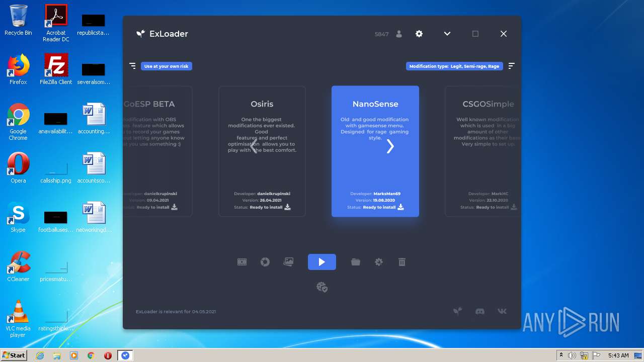Click 'Ready to install' status on NanoSense card
Image resolution: width=644 pixels, height=362 pixels.
tap(379, 207)
